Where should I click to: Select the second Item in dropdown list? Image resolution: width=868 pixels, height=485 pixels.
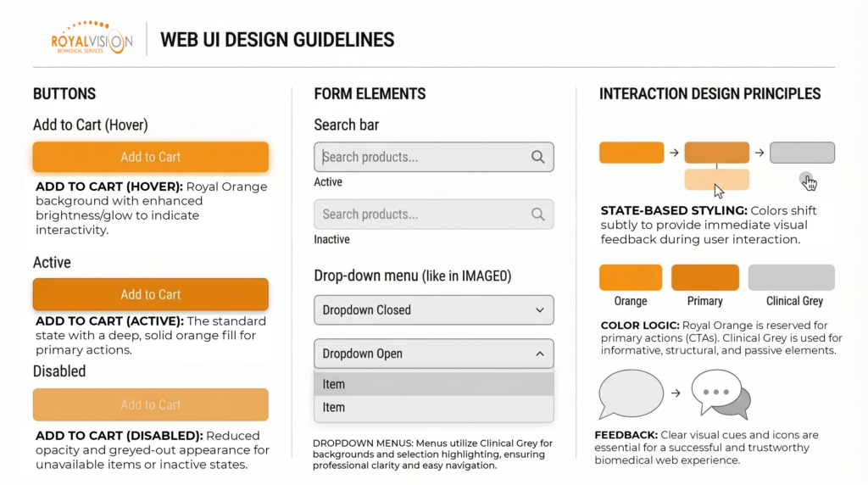(x=433, y=408)
